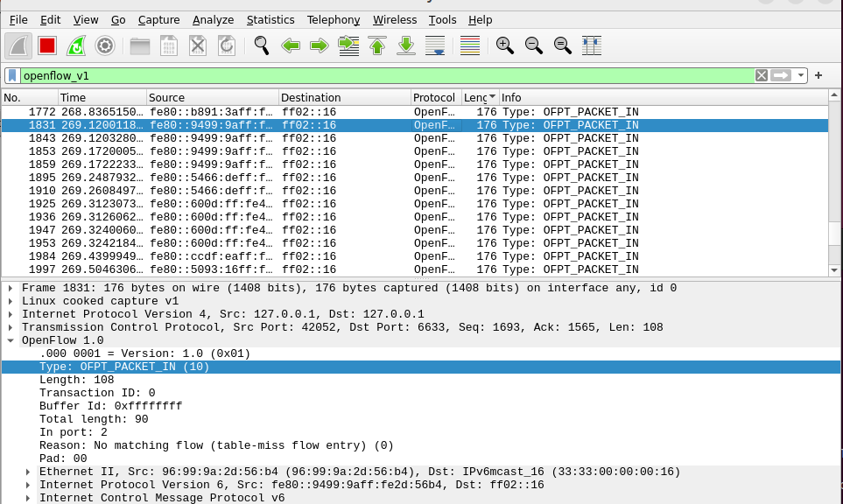Viewport: 843px width, 504px height.
Task: Sort by the Source column header
Action: click(x=213, y=98)
